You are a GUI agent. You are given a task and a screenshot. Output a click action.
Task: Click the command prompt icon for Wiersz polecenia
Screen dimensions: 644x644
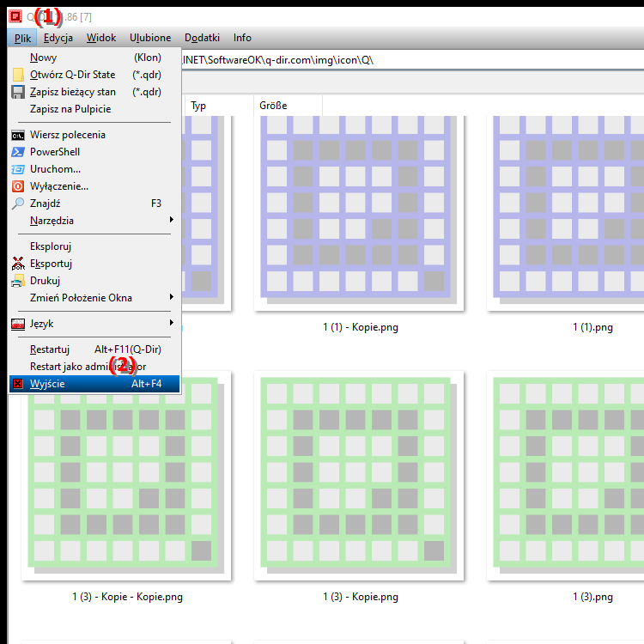click(18, 135)
